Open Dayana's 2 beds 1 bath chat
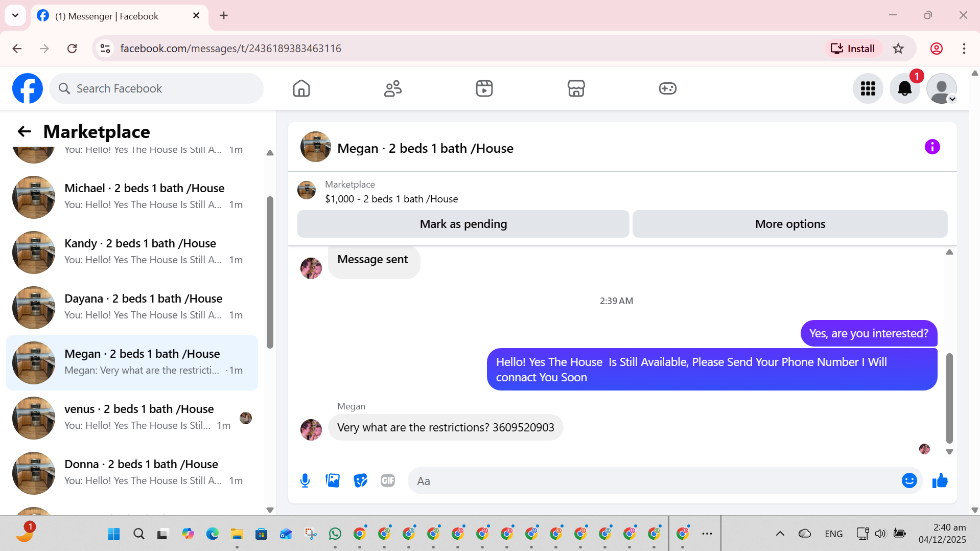 132,307
